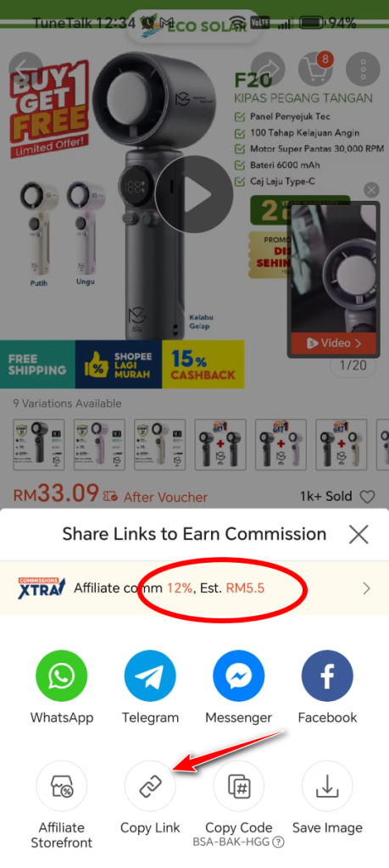Image resolution: width=389 pixels, height=868 pixels.
Task: Share the link via Telegram
Action: [150, 676]
